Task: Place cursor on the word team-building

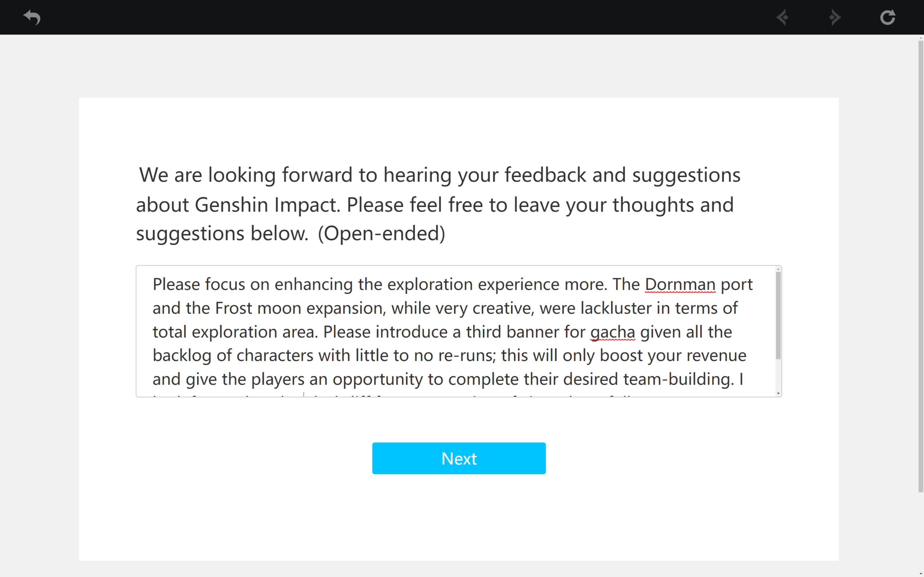Action: pyautogui.click(x=678, y=380)
